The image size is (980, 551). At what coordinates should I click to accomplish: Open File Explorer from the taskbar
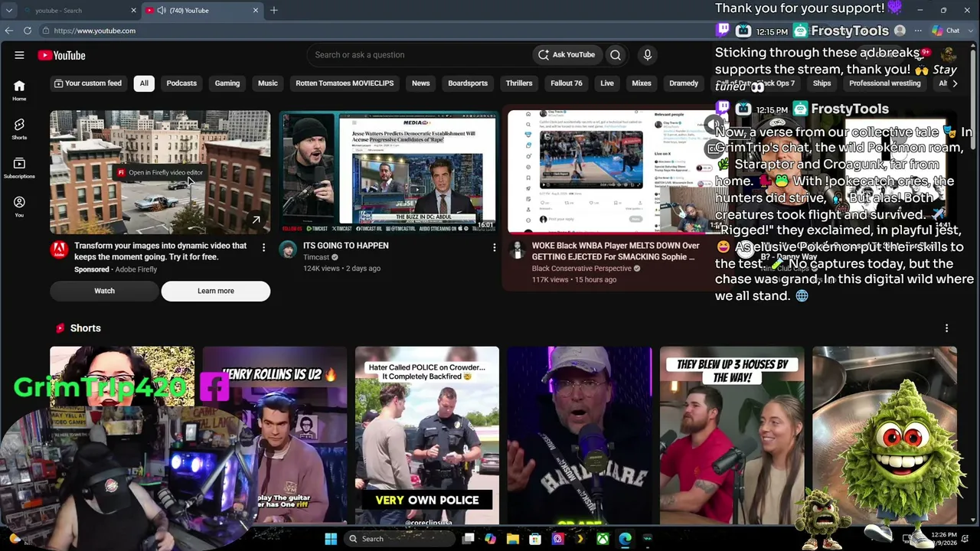click(x=513, y=539)
